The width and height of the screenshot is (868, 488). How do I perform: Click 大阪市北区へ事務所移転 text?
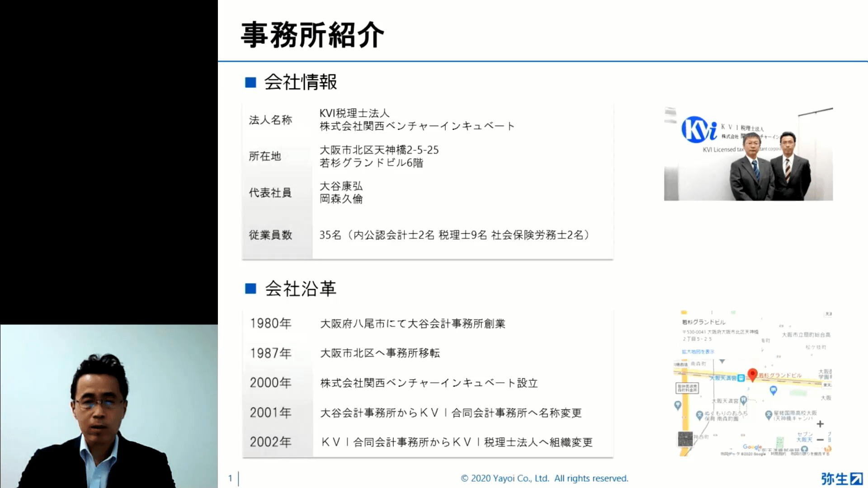coord(380,353)
